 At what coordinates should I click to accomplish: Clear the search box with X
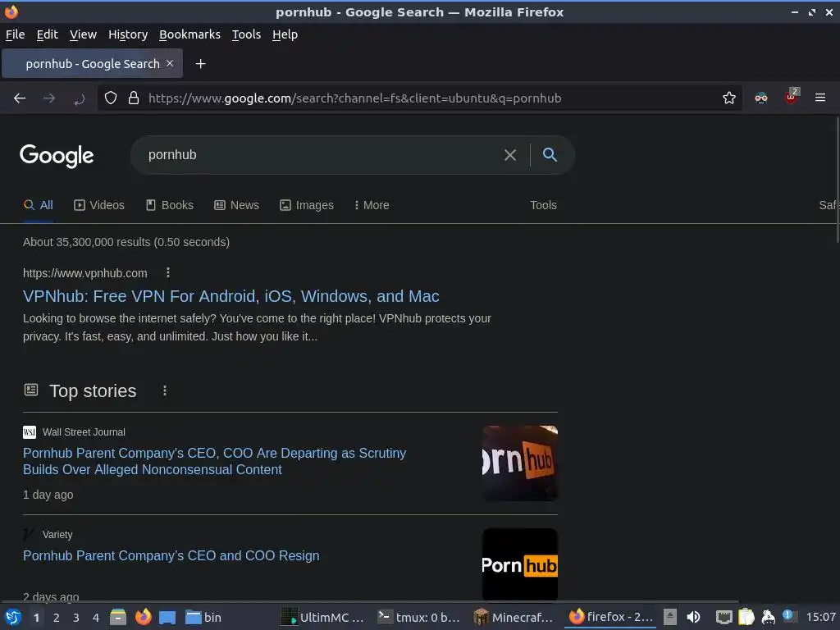[510, 155]
